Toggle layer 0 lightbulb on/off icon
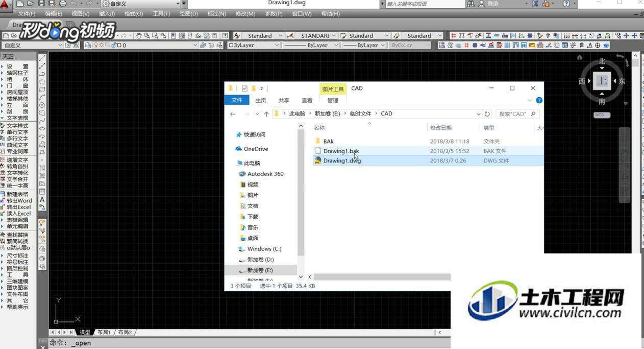Viewport: 644px width, 349px height. [x=95, y=45]
